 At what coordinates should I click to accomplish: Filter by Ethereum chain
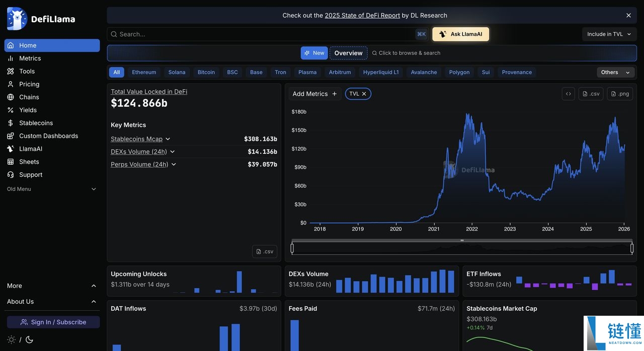pyautogui.click(x=144, y=73)
